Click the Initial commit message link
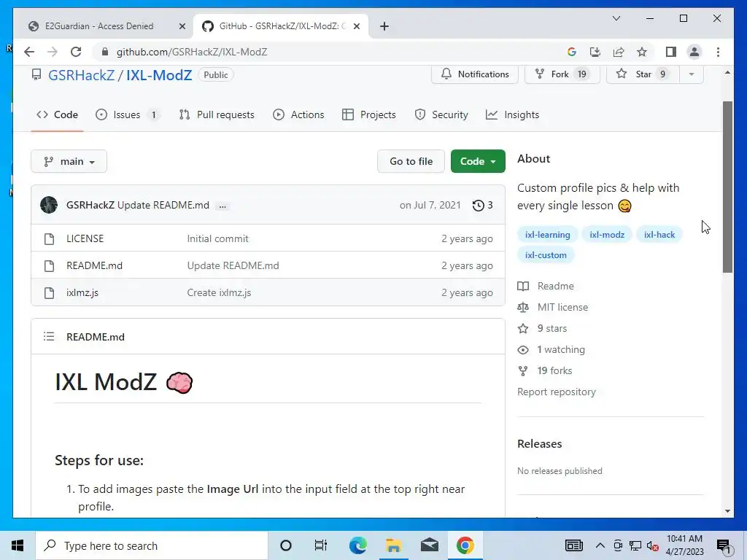747x560 pixels. click(x=217, y=238)
